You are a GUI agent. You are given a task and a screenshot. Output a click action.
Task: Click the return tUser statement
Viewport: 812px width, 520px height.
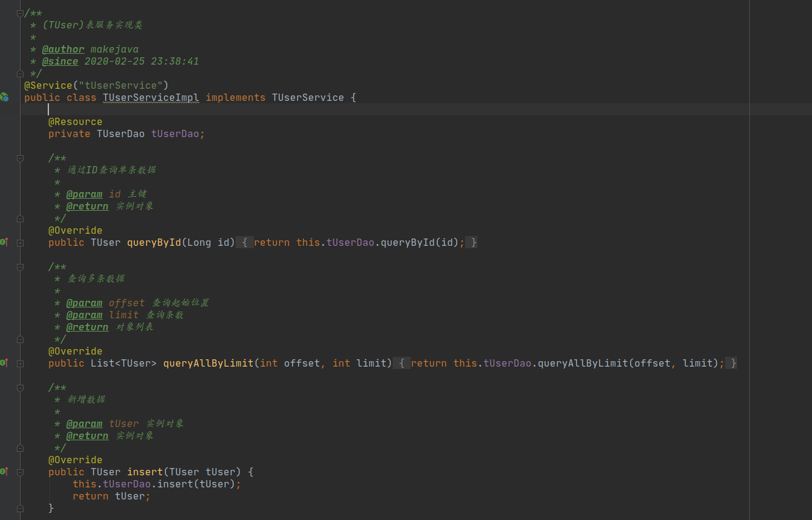click(111, 496)
